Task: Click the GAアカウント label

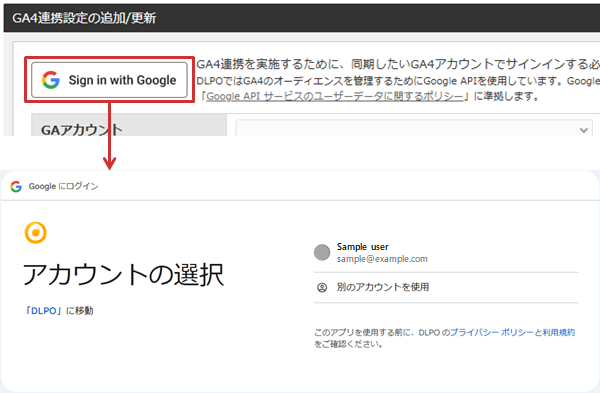Action: pyautogui.click(x=82, y=130)
